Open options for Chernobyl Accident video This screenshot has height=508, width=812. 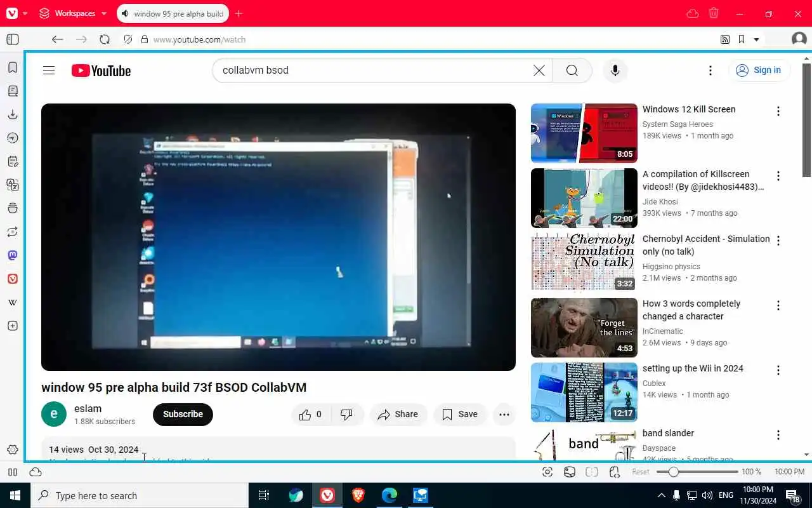tap(778, 241)
